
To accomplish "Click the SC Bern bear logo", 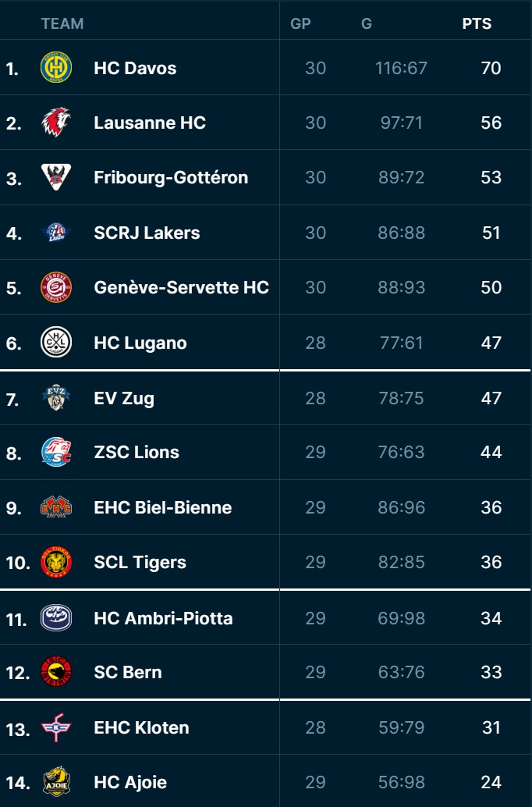I will click(56, 672).
